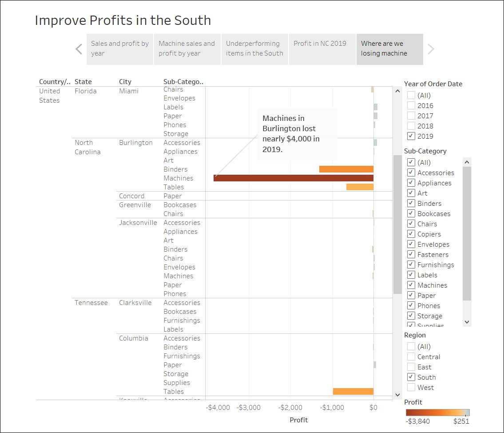Uncheck the Machines sub-category filter
Image resolution: width=504 pixels, height=433 pixels.
[411, 285]
